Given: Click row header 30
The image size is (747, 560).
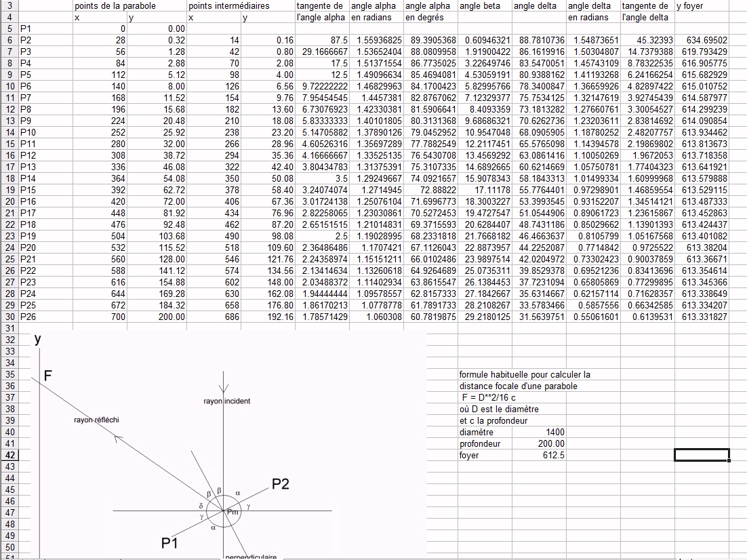Looking at the screenshot, I should [9, 317].
